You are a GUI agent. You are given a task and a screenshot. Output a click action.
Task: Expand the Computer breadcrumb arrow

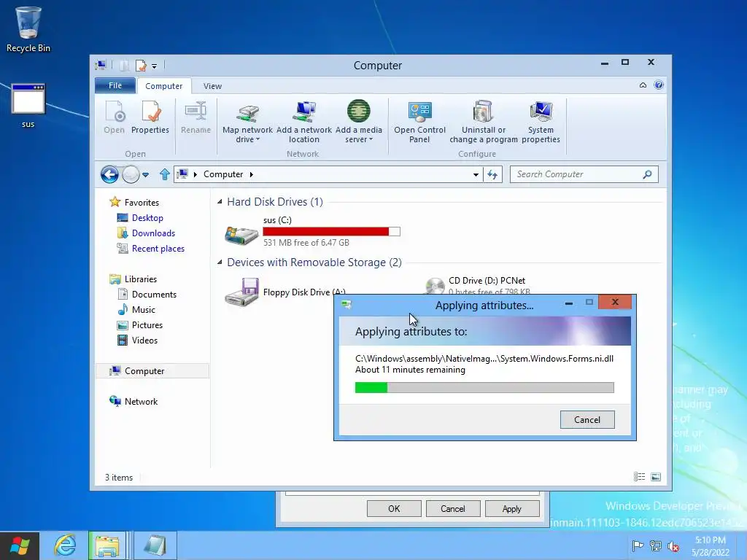251,174
